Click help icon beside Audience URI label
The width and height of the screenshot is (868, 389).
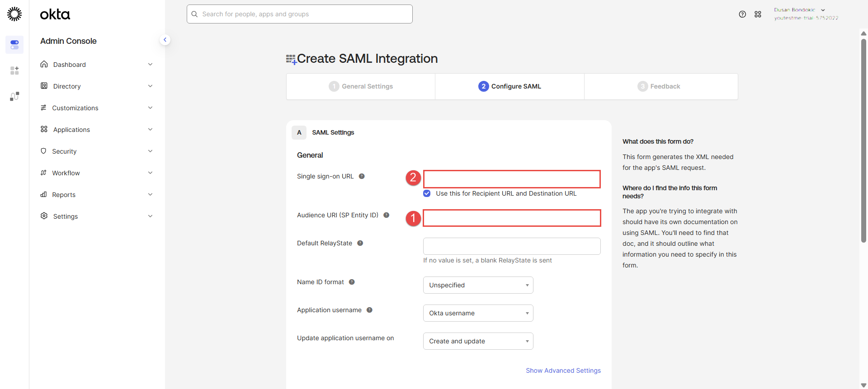(x=386, y=215)
